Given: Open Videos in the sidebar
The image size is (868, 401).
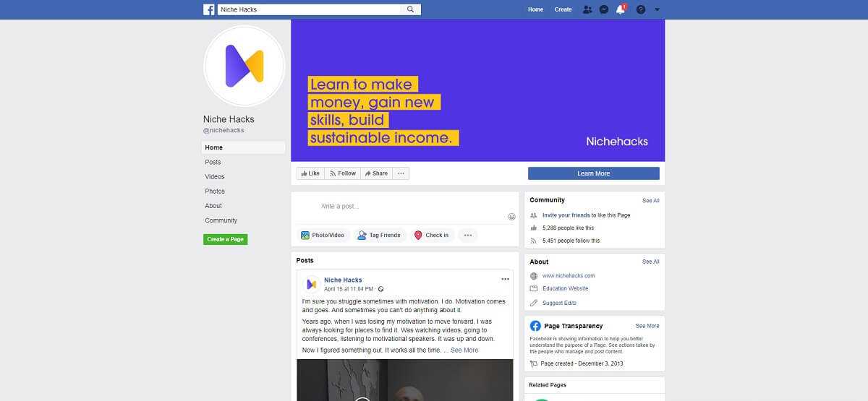Looking at the screenshot, I should pyautogui.click(x=215, y=176).
